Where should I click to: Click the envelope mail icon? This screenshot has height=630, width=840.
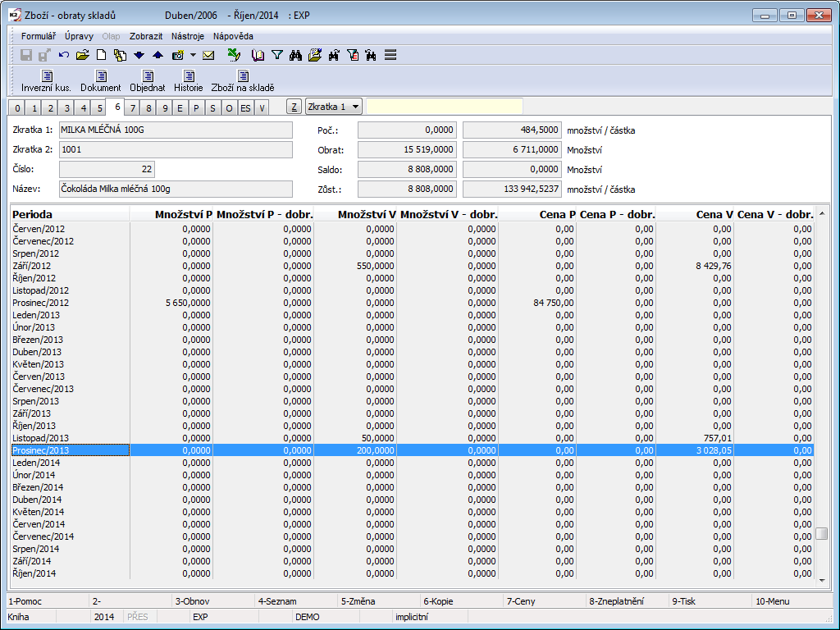click(x=208, y=56)
